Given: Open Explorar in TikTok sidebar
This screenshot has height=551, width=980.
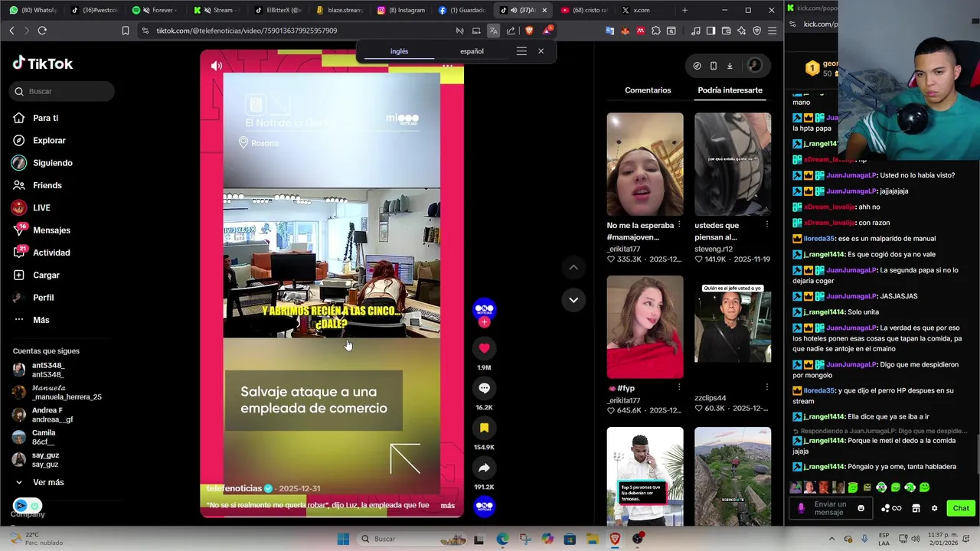Looking at the screenshot, I should click(49, 141).
